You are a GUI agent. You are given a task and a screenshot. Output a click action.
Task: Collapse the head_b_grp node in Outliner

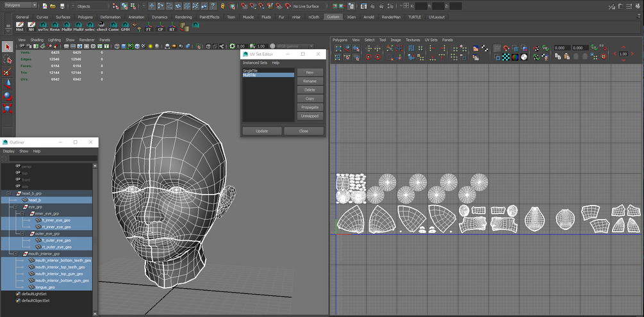click(9, 193)
